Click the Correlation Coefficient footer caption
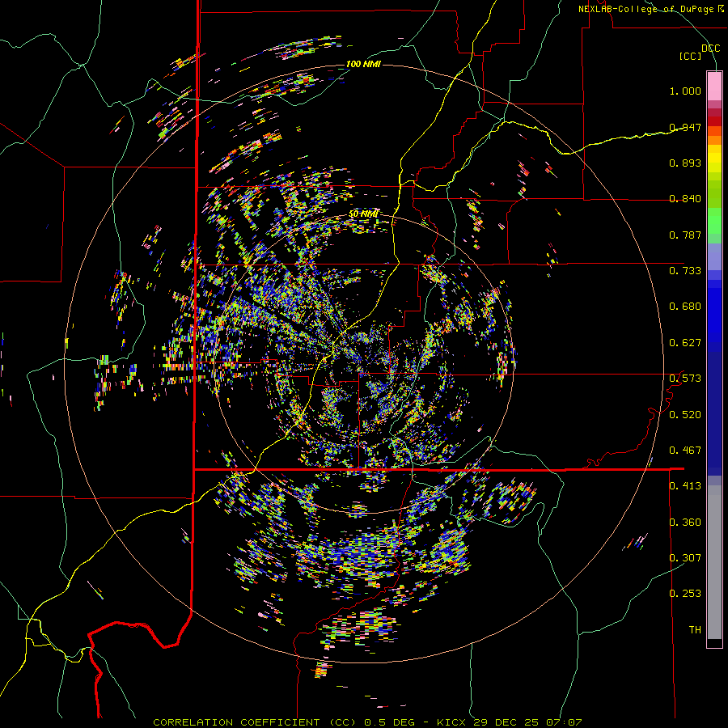Screen dimensions: 728x728 pyautogui.click(x=367, y=722)
